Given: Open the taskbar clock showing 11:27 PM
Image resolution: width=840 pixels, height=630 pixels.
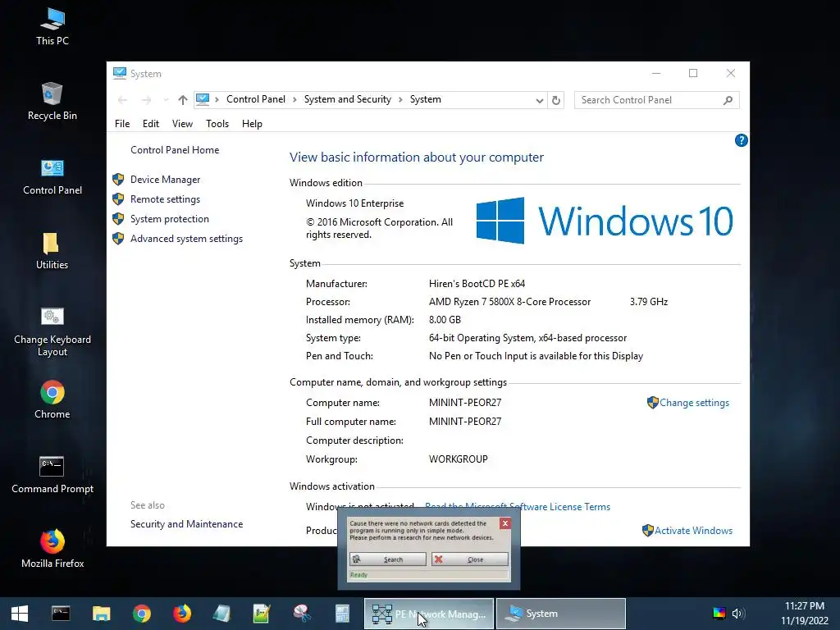Looking at the screenshot, I should 804,614.
